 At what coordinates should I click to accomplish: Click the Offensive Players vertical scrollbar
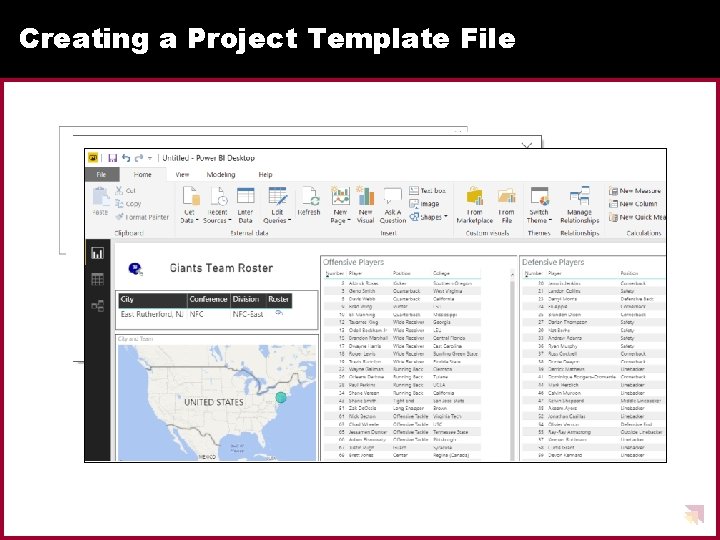512,367
